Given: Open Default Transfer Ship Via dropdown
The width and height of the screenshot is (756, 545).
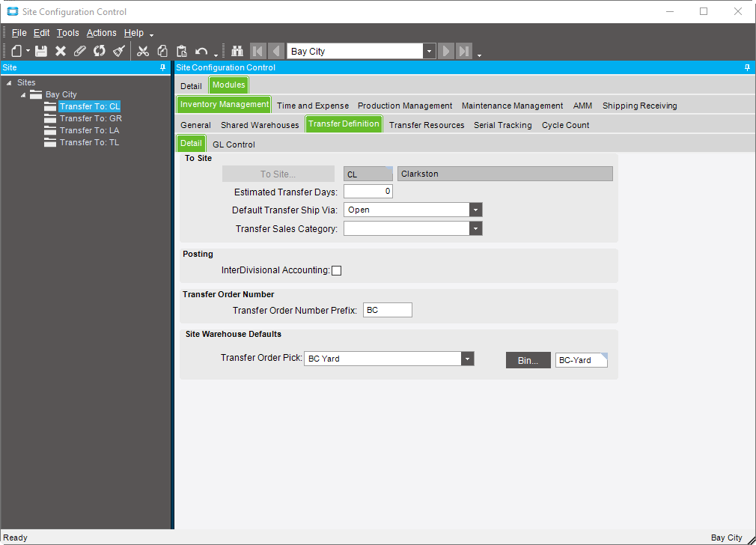Looking at the screenshot, I should (475, 210).
